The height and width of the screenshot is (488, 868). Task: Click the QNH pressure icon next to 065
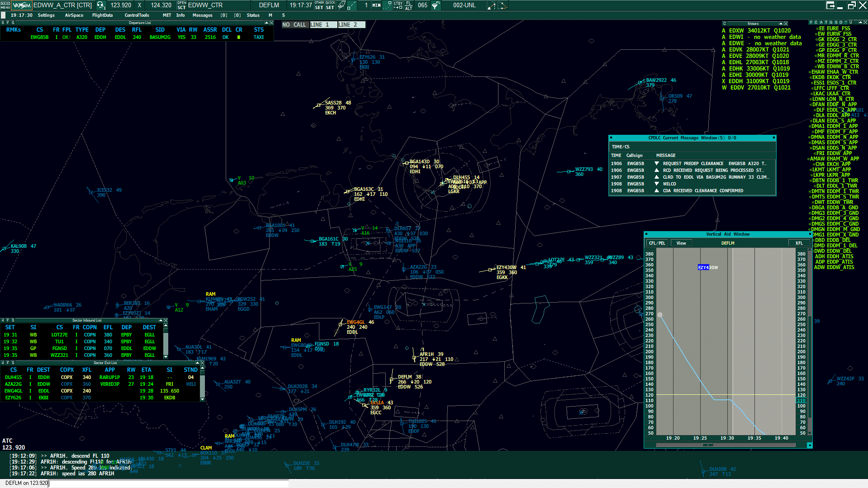[x=436, y=5]
